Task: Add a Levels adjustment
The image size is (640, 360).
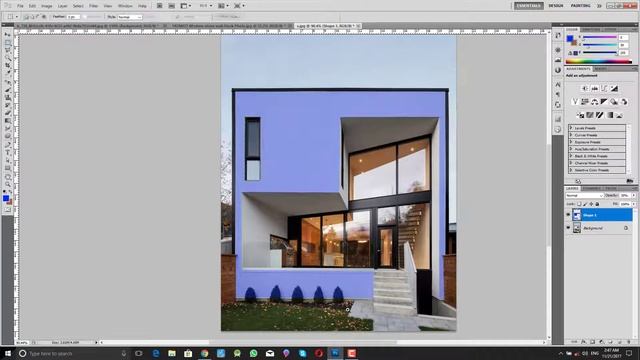Action: click(x=594, y=88)
